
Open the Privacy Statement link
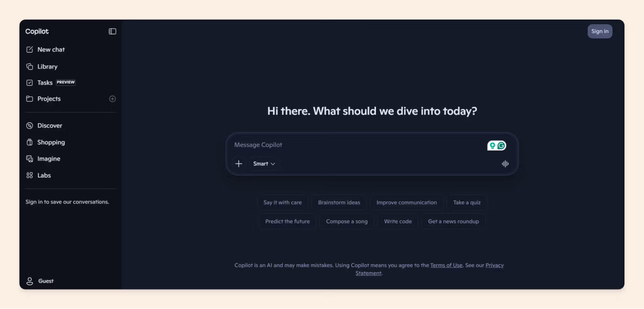(495, 265)
